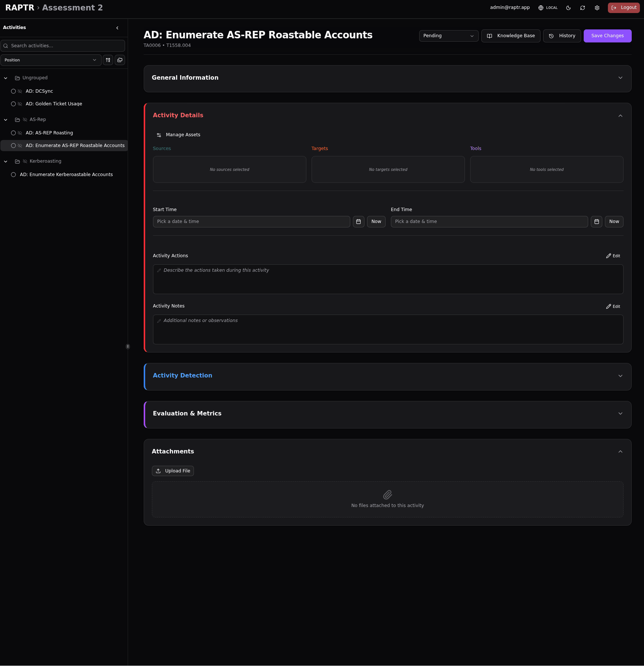Toggle status circle for AD: DCSync
Image resolution: width=644 pixels, height=666 pixels.
point(13,91)
